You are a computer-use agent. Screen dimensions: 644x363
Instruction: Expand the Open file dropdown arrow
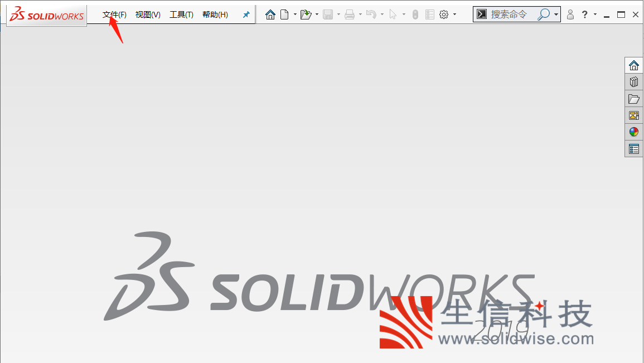(317, 15)
